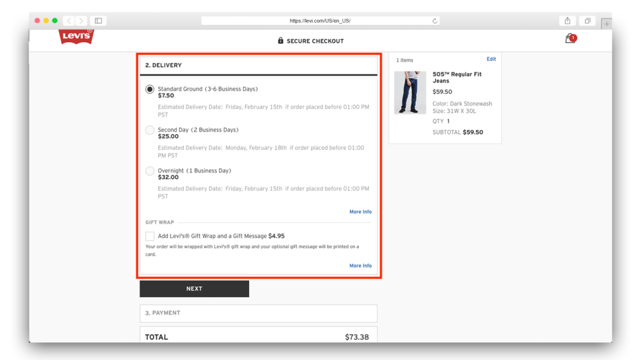Click the '1 items' label
Screen dimensions: 644x360
click(404, 60)
